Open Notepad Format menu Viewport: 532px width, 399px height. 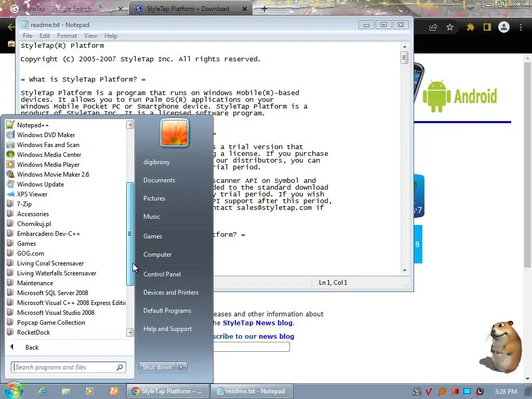[x=67, y=36]
